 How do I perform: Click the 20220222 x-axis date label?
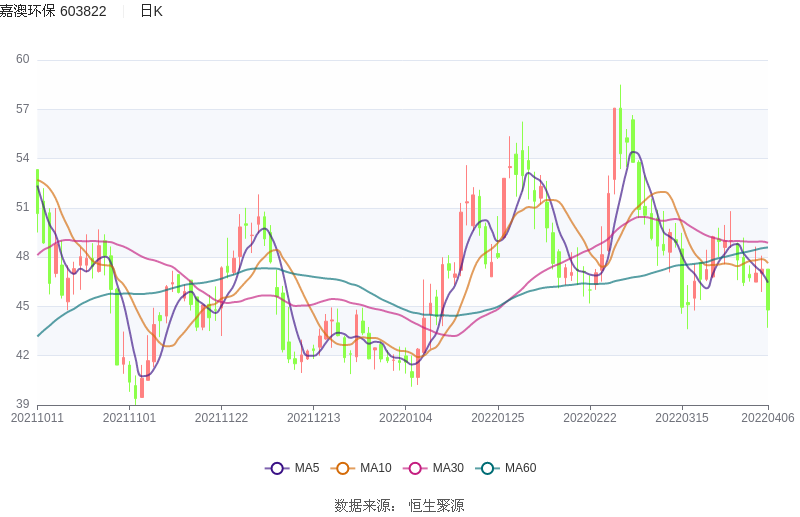(590, 418)
